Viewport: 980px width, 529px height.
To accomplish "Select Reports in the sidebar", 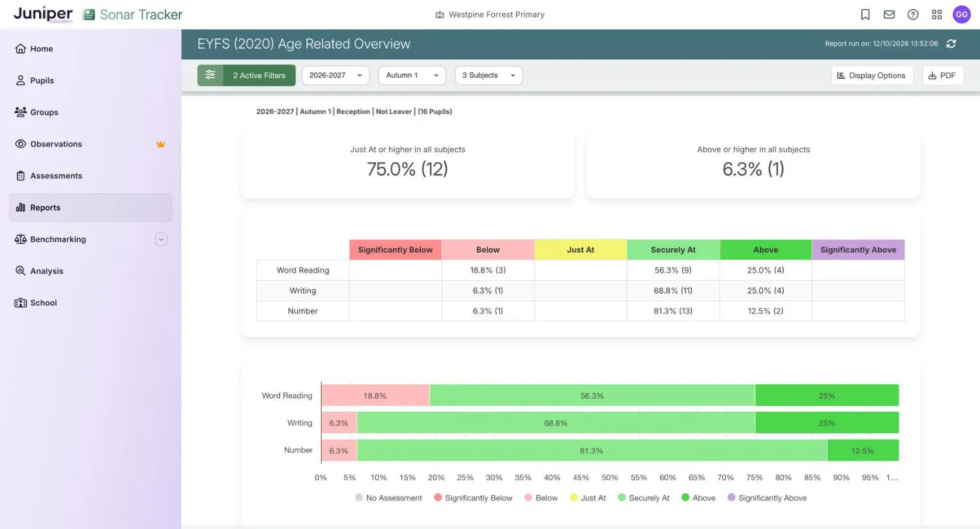I will point(91,207).
